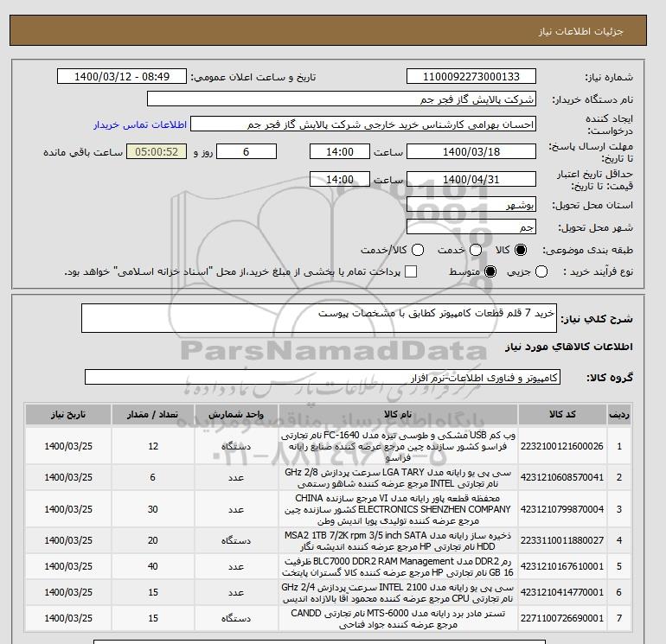
Task: Select product code 2233110011880027
Action: [562, 540]
